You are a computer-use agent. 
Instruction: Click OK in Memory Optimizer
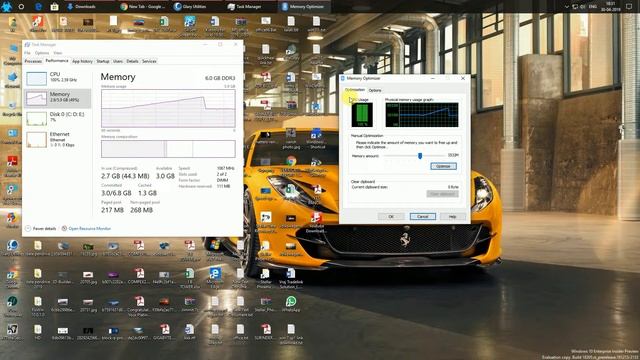pos(391,216)
